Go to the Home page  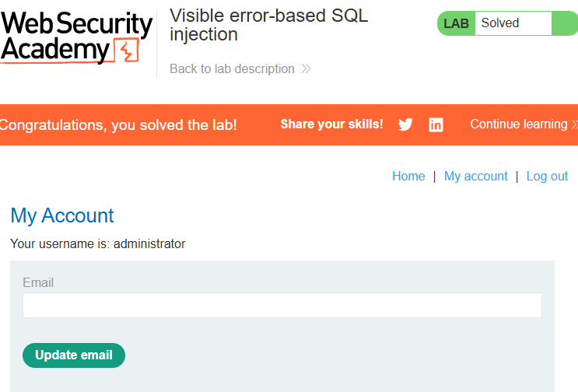pos(408,176)
